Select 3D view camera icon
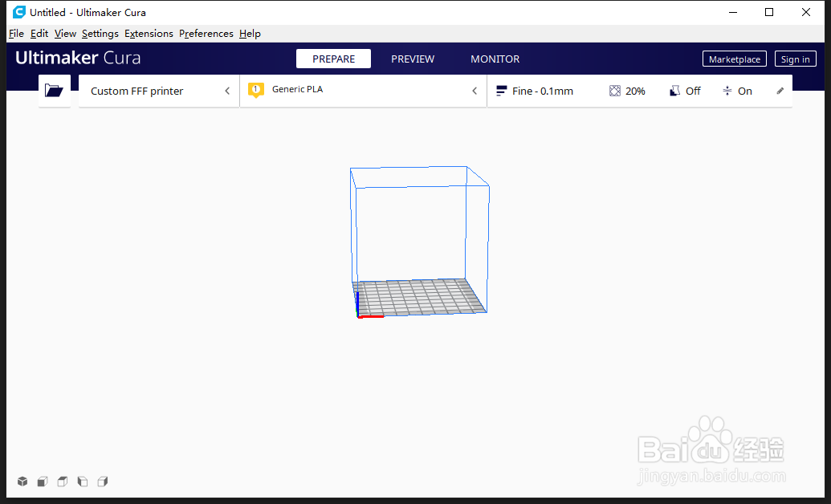Screen dimensions: 831x504 pyautogui.click(x=22, y=482)
